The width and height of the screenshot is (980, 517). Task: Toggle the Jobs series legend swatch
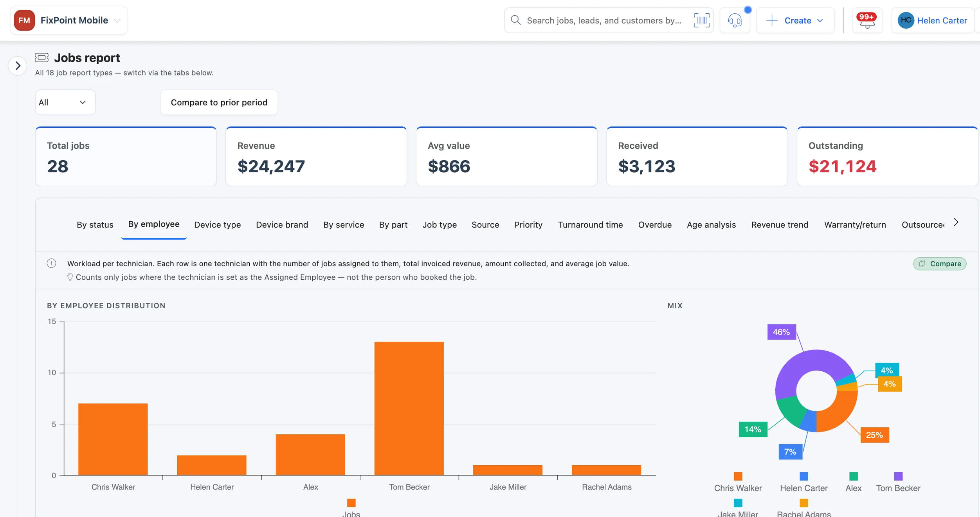[351, 503]
